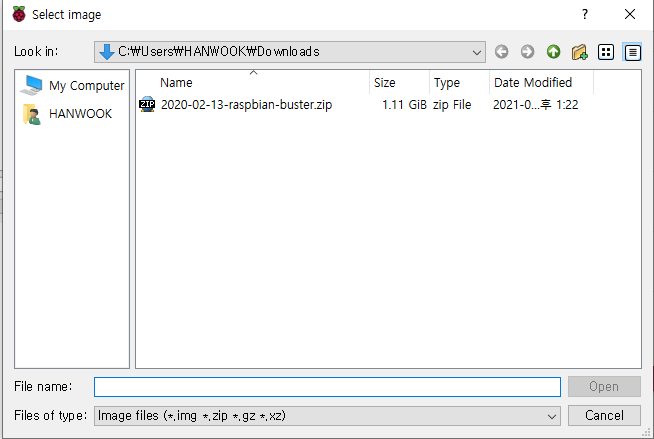Click the My Computer icon in the sidebar
Viewport: 654px width, 439px height.
coord(32,85)
